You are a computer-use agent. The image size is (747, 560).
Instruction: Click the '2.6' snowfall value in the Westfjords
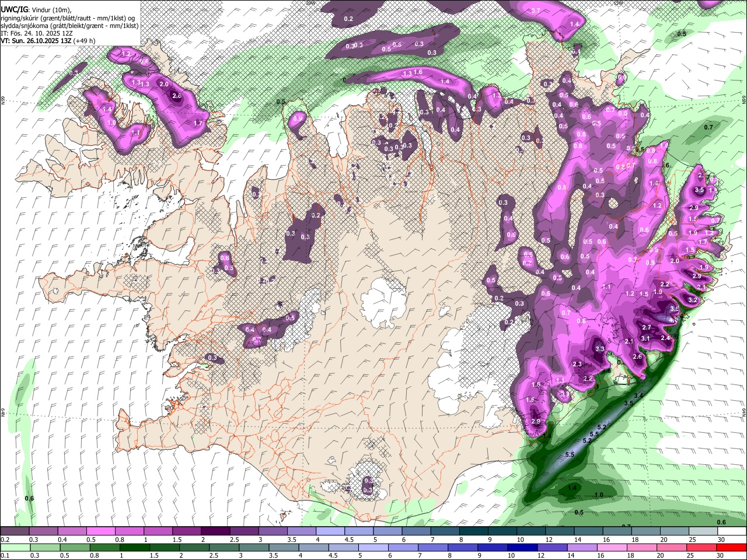tap(177, 96)
